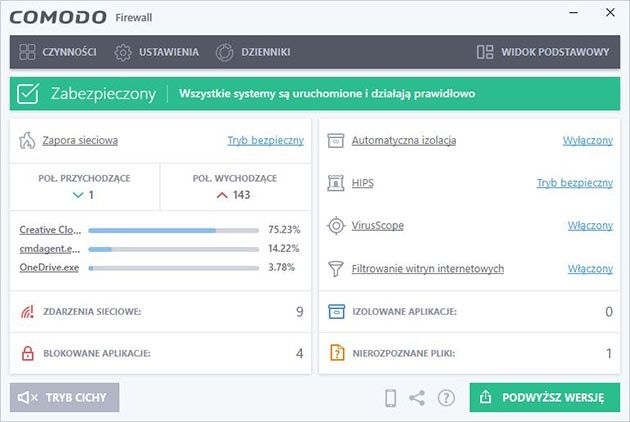Toggle VirusScope Włączony status
This screenshot has height=422, width=630.
[x=590, y=225]
